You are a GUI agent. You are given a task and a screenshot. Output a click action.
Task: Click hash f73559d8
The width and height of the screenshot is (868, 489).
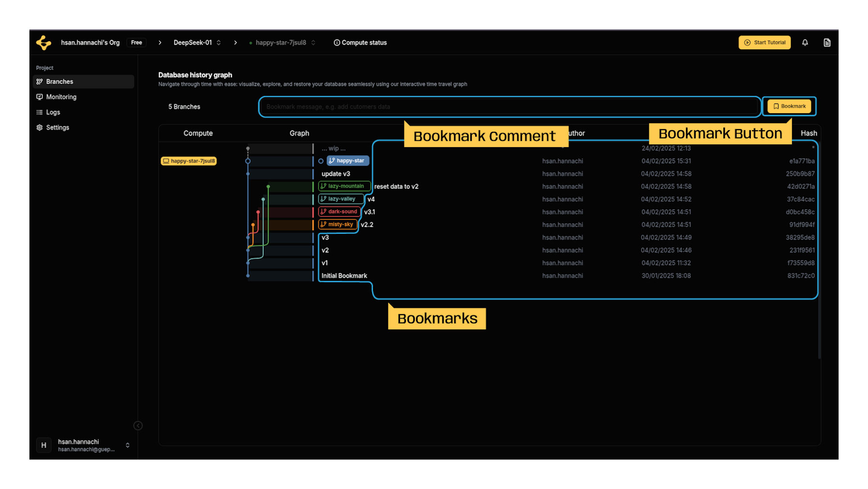point(801,263)
